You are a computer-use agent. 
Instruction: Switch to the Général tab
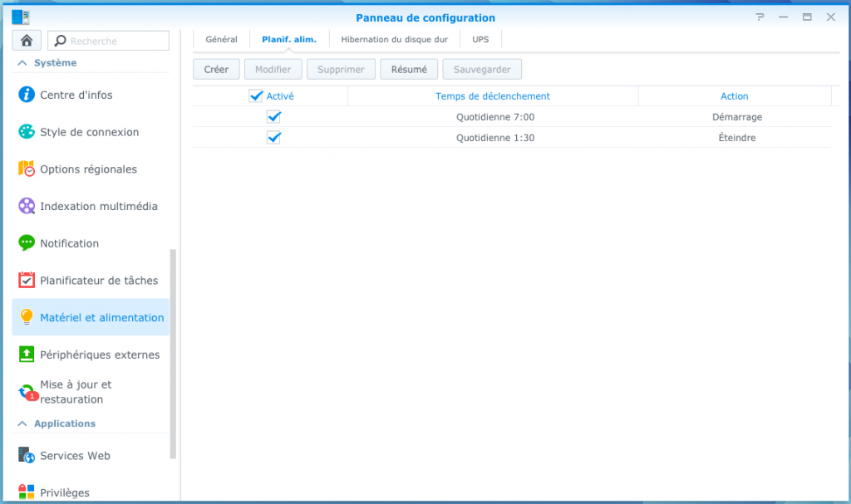pos(221,39)
